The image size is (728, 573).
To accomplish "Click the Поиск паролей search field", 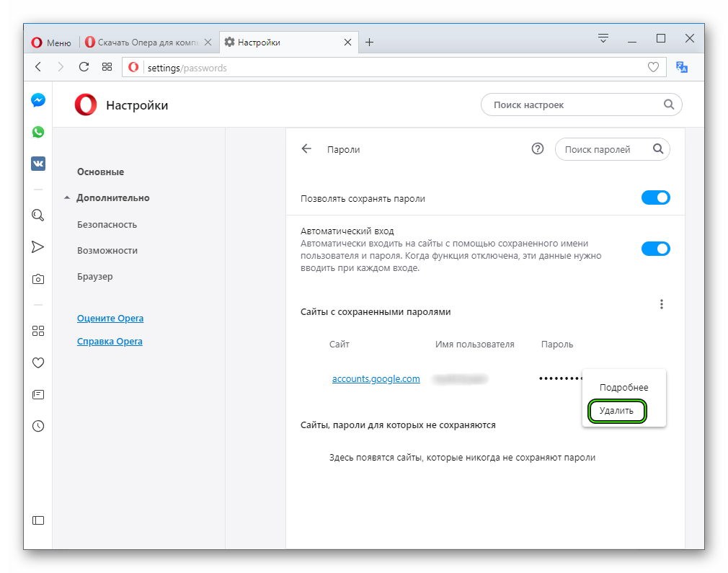I will 613,149.
